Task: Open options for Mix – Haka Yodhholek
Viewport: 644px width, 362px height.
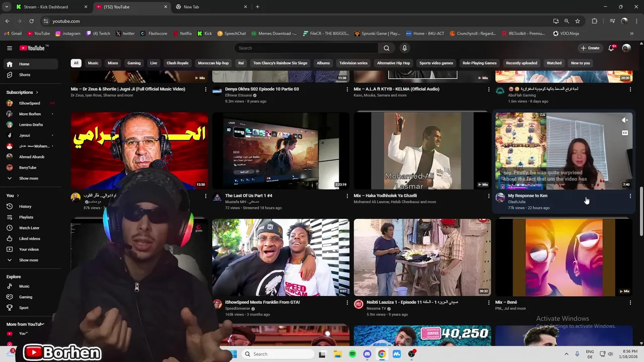Action: (489, 196)
